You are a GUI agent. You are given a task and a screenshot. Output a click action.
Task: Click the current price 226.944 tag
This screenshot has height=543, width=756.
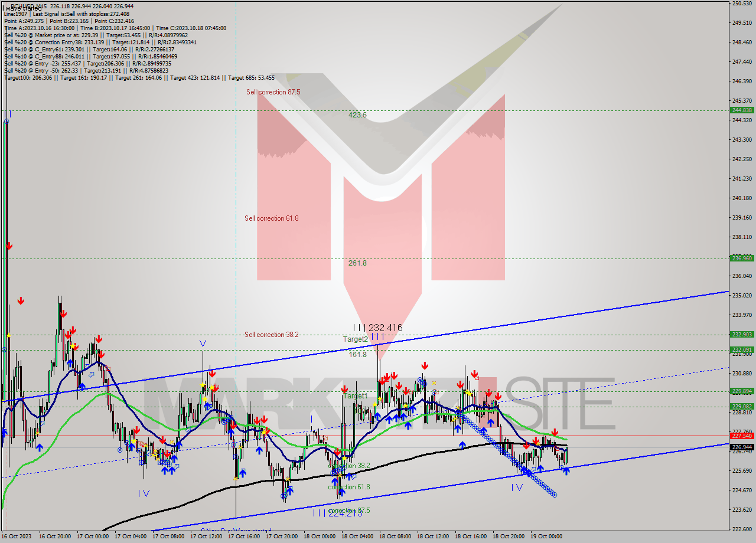tap(741, 447)
